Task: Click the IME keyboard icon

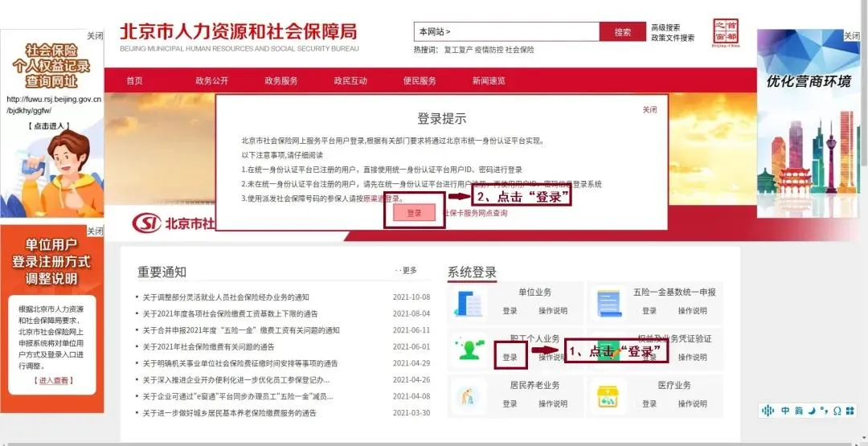Action: [850, 411]
